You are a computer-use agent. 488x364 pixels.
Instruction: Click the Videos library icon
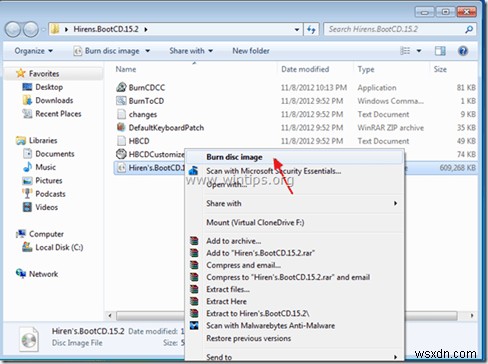27,207
